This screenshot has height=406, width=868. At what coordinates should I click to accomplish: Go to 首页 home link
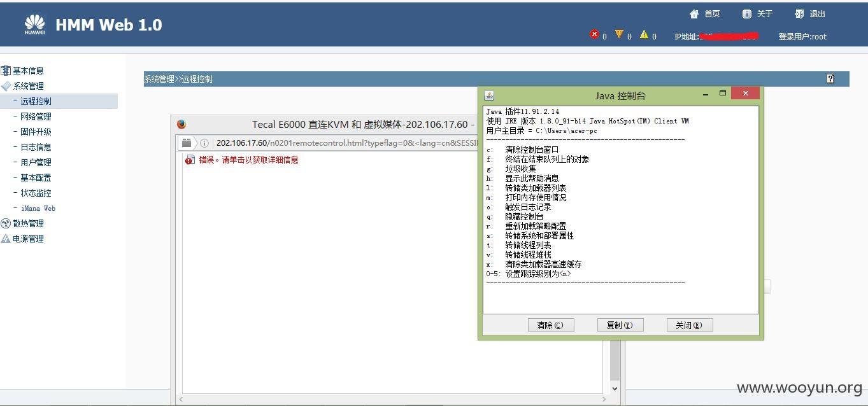705,14
